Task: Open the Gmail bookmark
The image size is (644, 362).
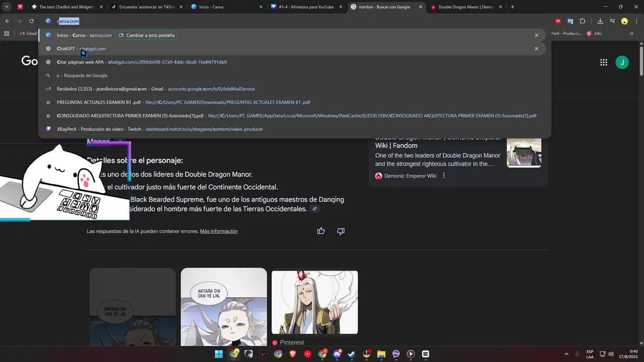Action: click(x=28, y=34)
